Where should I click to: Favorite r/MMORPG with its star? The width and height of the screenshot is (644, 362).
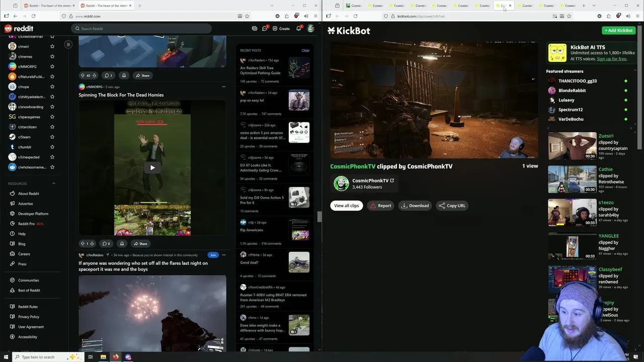click(x=52, y=67)
